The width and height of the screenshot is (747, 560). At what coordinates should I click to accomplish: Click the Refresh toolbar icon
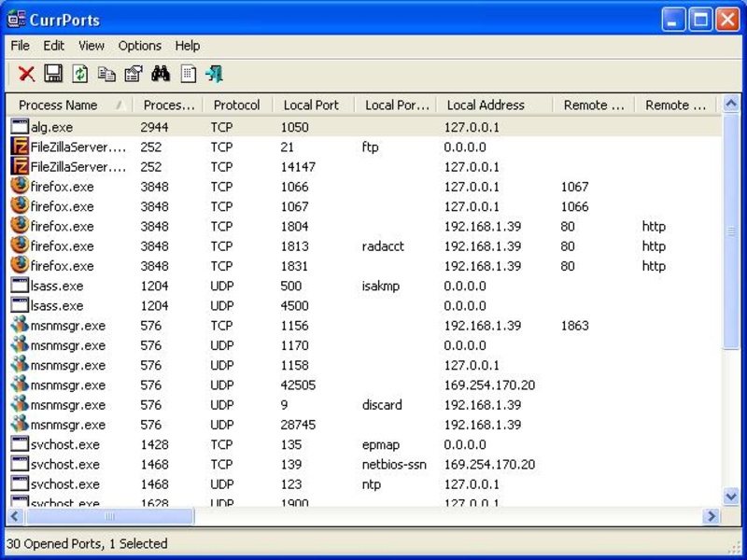tap(80, 74)
